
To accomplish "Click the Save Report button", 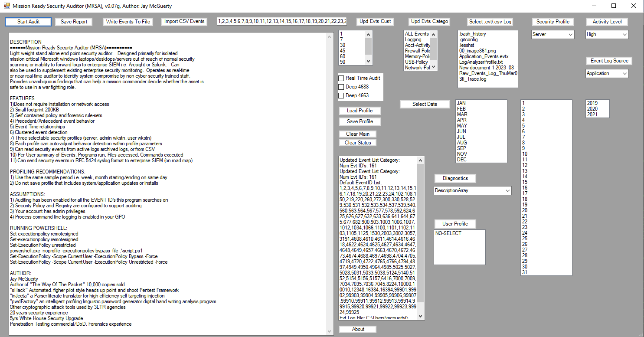I will pyautogui.click(x=74, y=22).
